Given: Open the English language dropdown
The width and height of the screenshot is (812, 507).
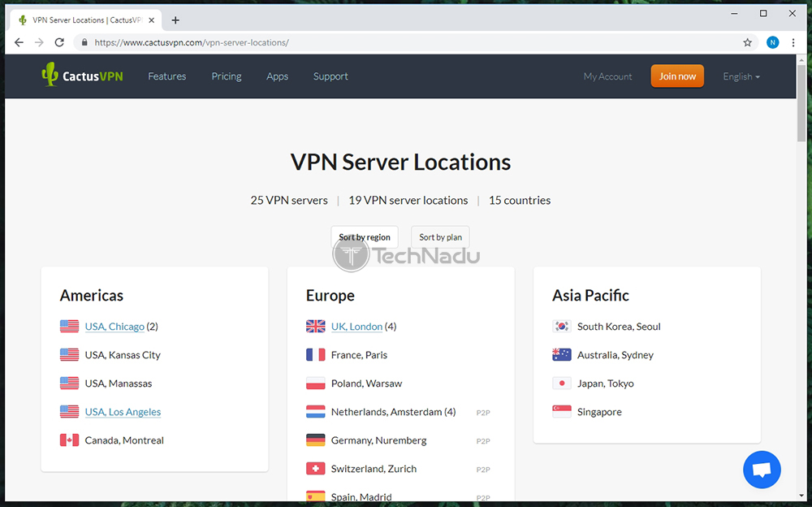Looking at the screenshot, I should coord(741,76).
